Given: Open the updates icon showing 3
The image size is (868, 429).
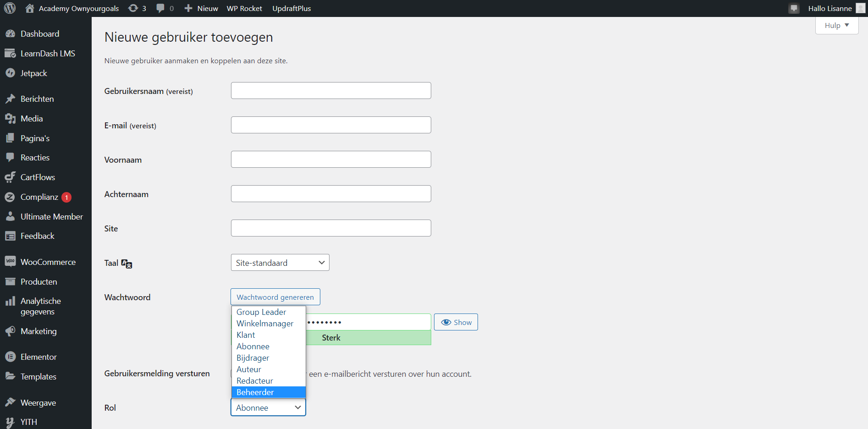Looking at the screenshot, I should pyautogui.click(x=133, y=8).
